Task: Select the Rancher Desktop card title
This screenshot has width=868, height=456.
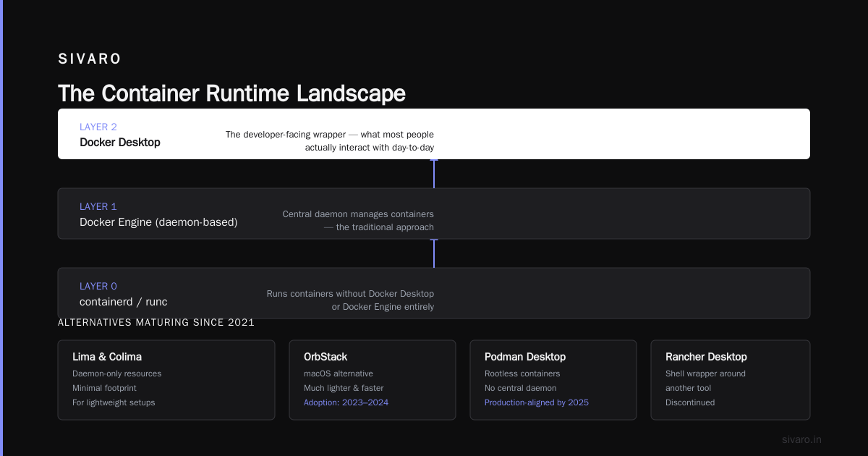Action: (706, 357)
